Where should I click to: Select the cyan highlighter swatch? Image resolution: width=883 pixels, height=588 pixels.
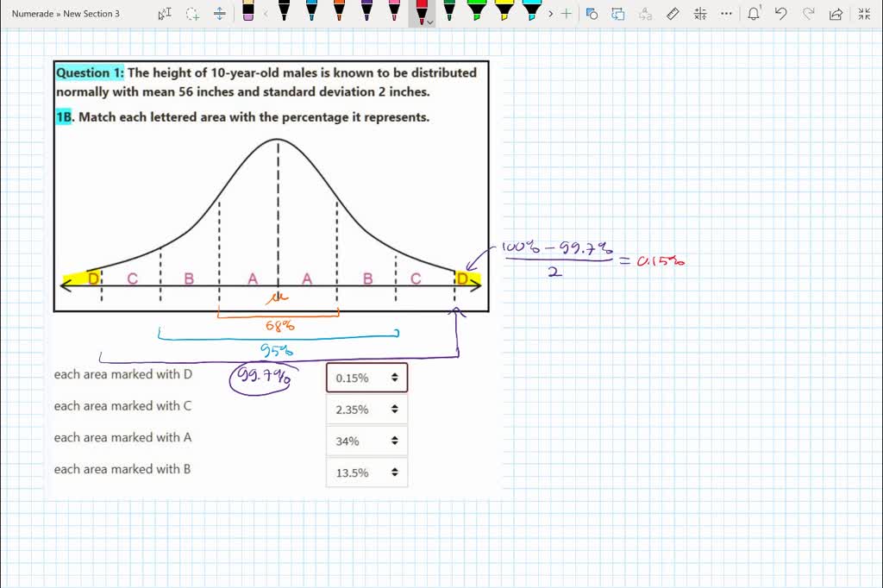(x=533, y=12)
